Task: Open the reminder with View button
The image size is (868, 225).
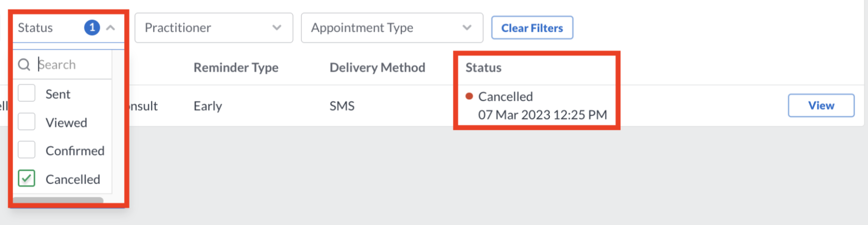Action: [x=821, y=105]
